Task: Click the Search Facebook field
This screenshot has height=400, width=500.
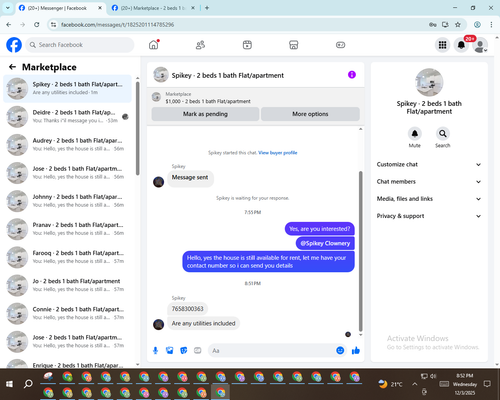Action: [80, 45]
